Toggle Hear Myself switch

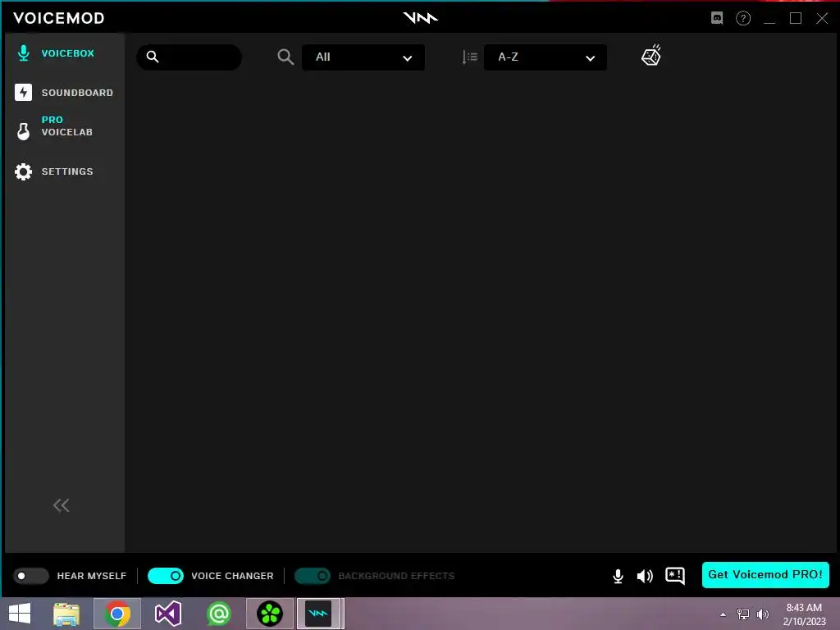31,576
